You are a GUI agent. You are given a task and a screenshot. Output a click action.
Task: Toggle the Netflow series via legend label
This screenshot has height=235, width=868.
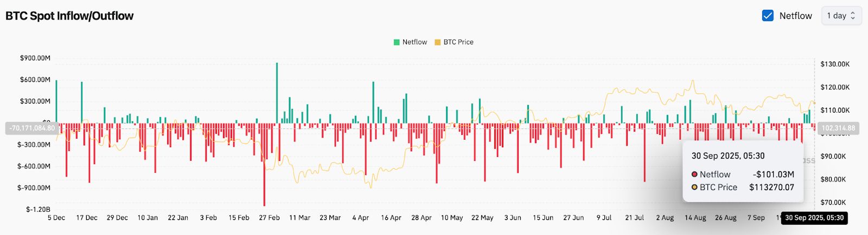414,42
